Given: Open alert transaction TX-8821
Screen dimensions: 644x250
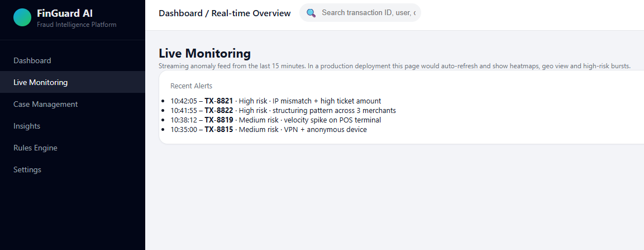Looking at the screenshot, I should (x=218, y=101).
